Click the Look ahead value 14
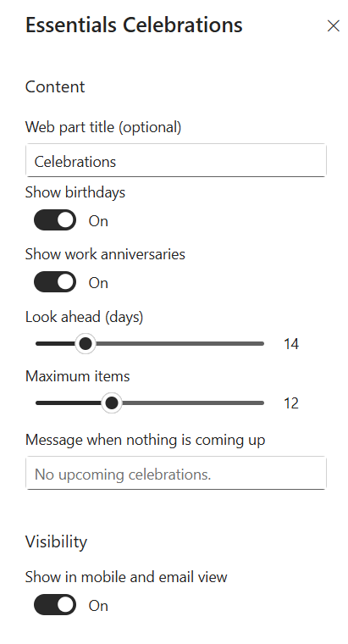This screenshot has height=644, width=348. [291, 344]
